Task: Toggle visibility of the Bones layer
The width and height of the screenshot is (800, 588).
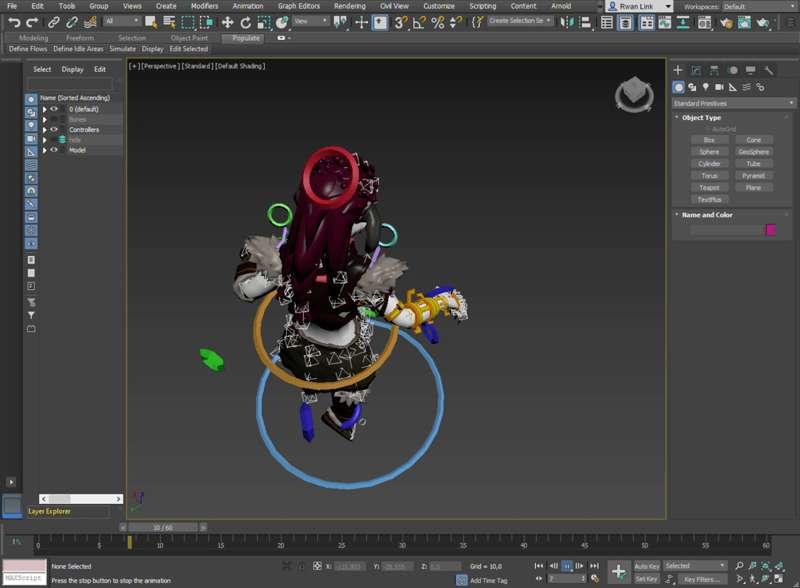Action: [x=54, y=119]
